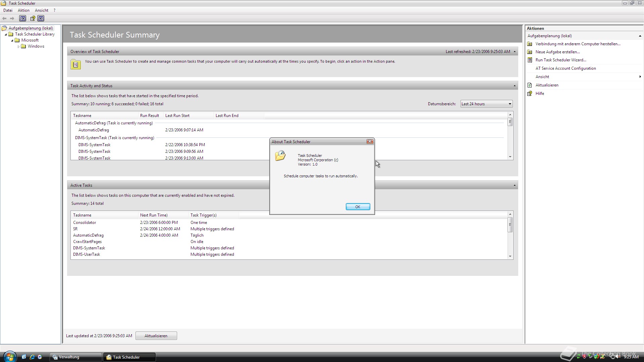This screenshot has width=644, height=362.
Task: Click scroll up arrow of task activity list
Action: pos(510,115)
